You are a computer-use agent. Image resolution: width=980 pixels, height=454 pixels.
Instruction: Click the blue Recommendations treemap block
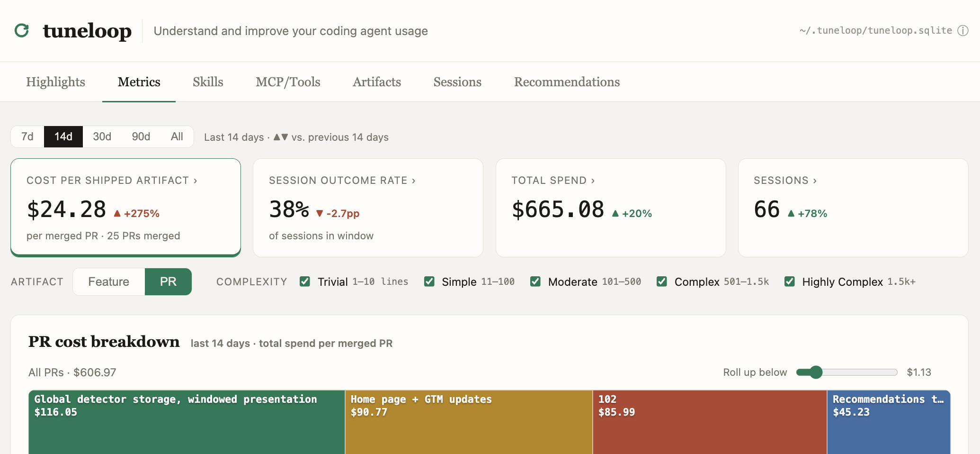889,422
